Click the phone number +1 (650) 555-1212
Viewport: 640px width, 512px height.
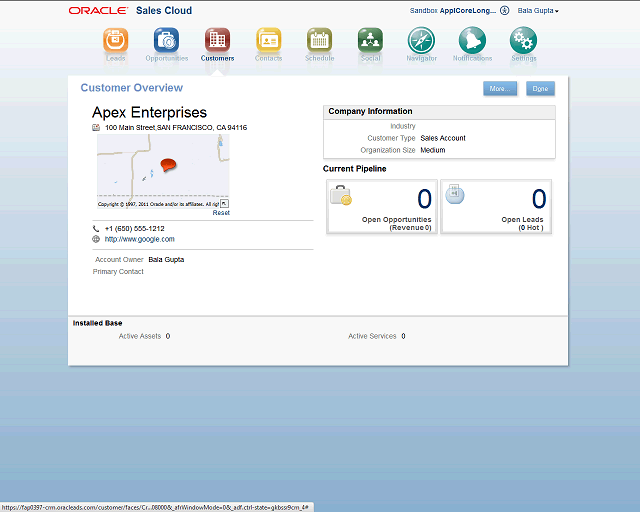tap(135, 229)
